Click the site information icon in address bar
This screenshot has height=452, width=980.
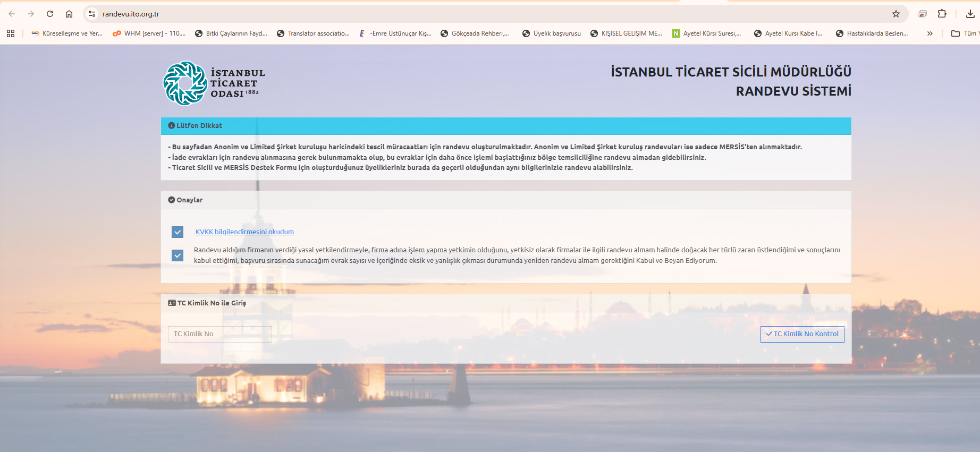pyautogui.click(x=92, y=14)
